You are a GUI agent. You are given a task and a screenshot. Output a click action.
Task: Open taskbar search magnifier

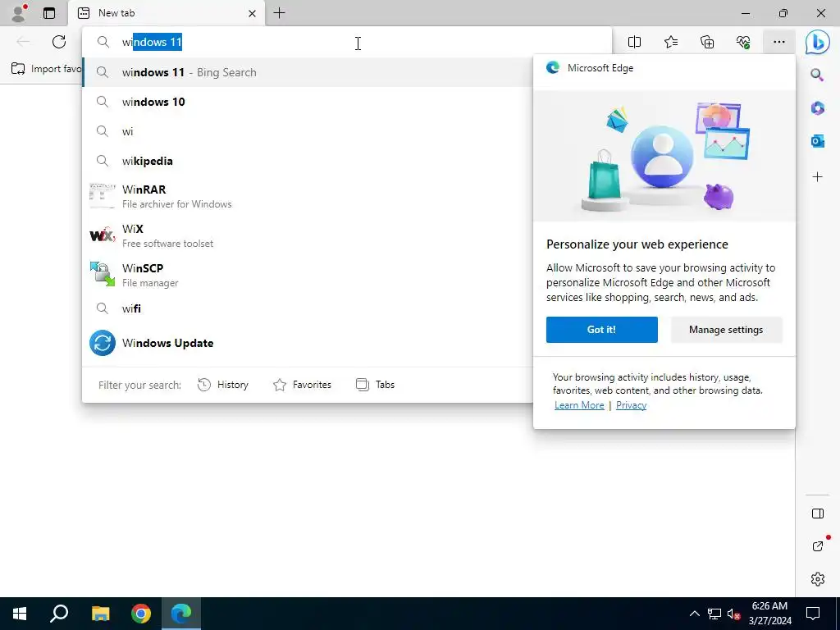[59, 614]
